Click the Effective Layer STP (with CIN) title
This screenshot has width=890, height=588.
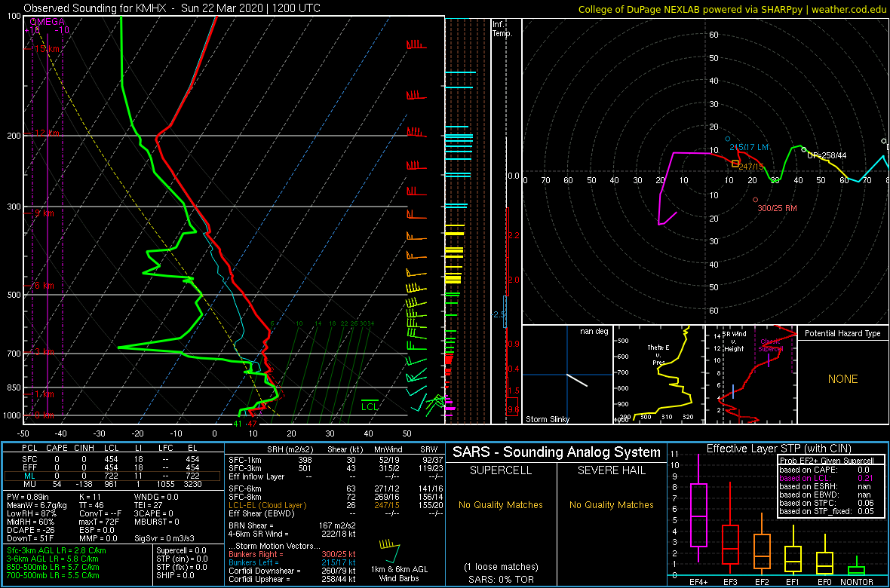coord(777,449)
